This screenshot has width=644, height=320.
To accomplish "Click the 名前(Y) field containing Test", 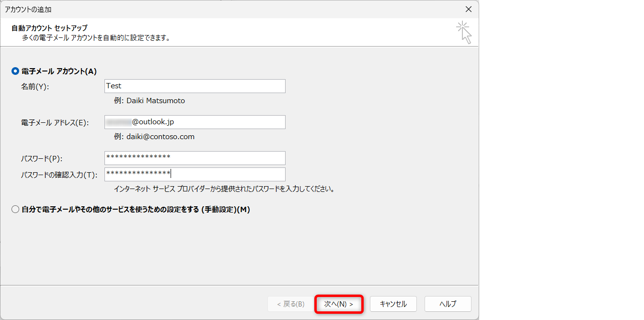I will (x=195, y=86).
